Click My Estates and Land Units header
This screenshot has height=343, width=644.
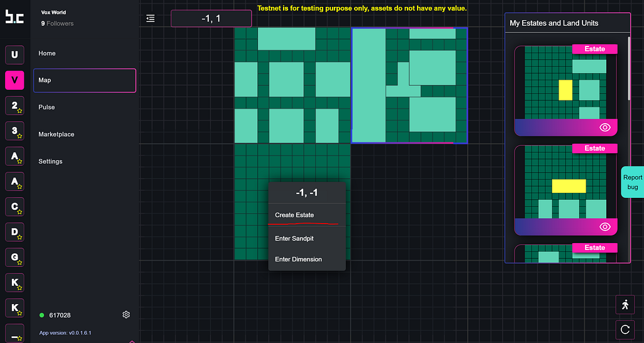pos(553,23)
